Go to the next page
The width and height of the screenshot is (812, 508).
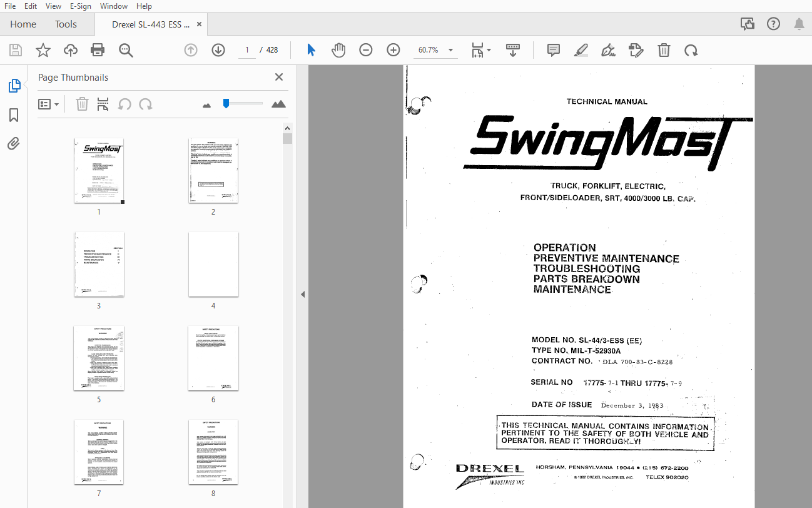218,50
